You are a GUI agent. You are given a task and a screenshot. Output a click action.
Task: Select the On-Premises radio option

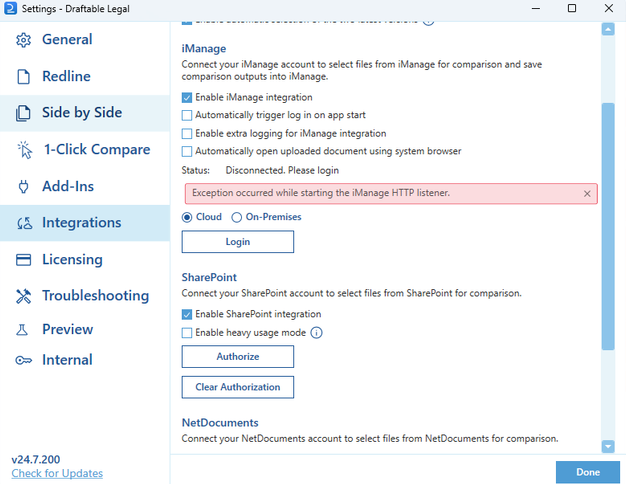click(236, 217)
